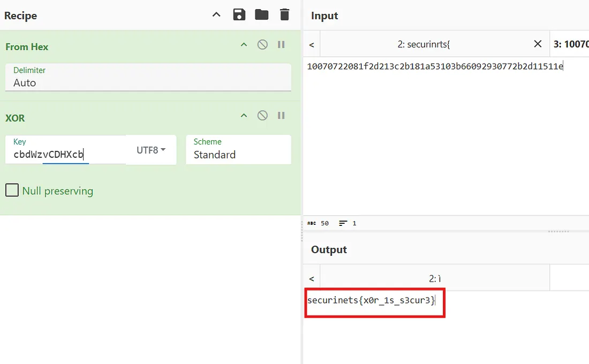Open the Load recipe folder icon
The image size is (589, 364).
(262, 15)
